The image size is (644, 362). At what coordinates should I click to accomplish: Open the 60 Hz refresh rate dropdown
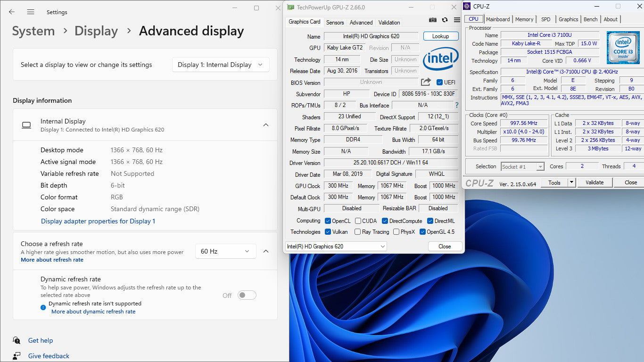(x=225, y=251)
